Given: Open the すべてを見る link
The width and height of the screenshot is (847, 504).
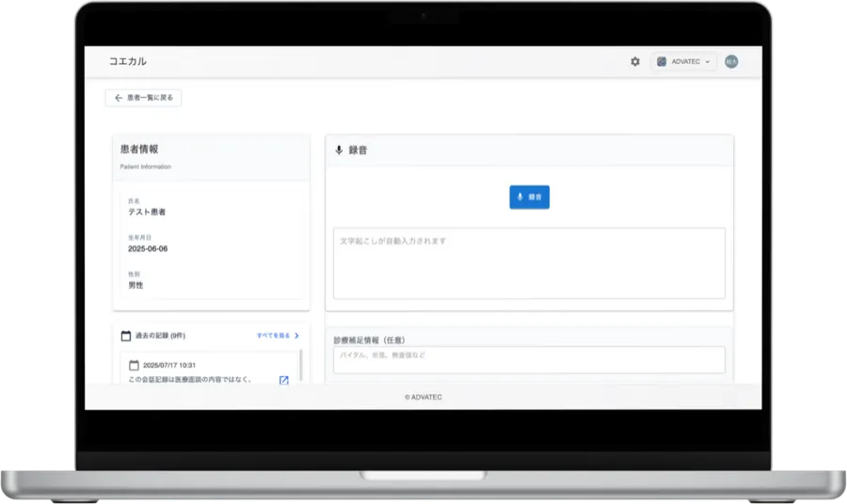Looking at the screenshot, I should tap(273, 335).
